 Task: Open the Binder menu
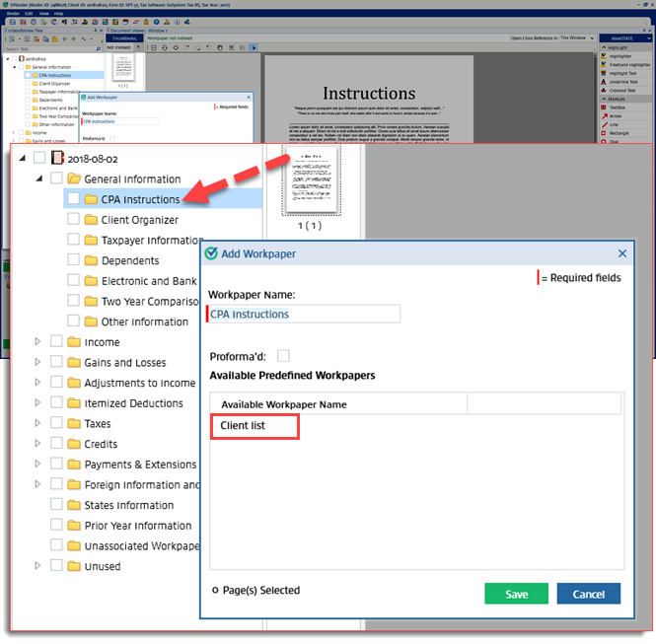tap(13, 13)
